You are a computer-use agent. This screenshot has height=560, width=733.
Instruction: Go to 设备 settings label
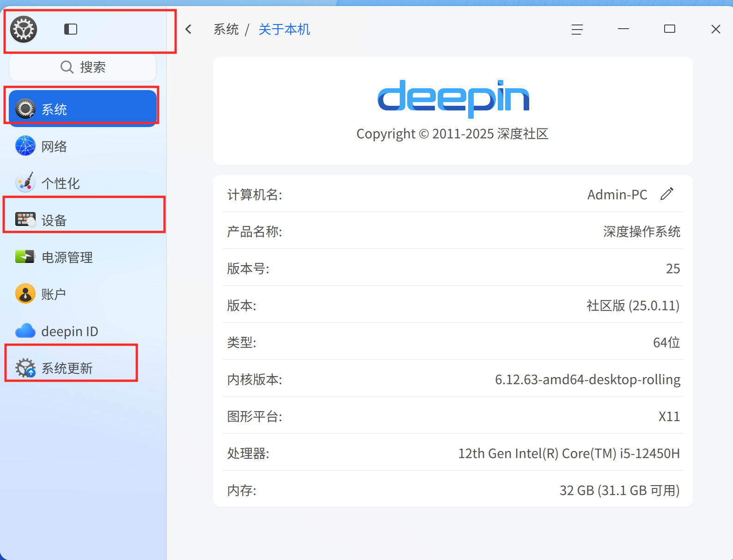pyautogui.click(x=55, y=220)
